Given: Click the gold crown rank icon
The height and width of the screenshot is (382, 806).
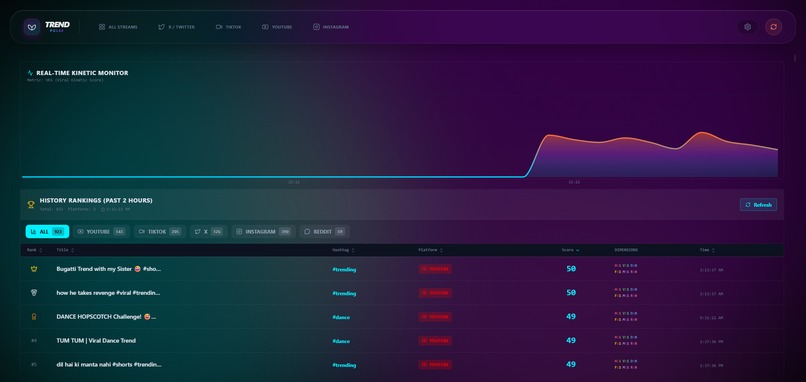Looking at the screenshot, I should coord(34,269).
